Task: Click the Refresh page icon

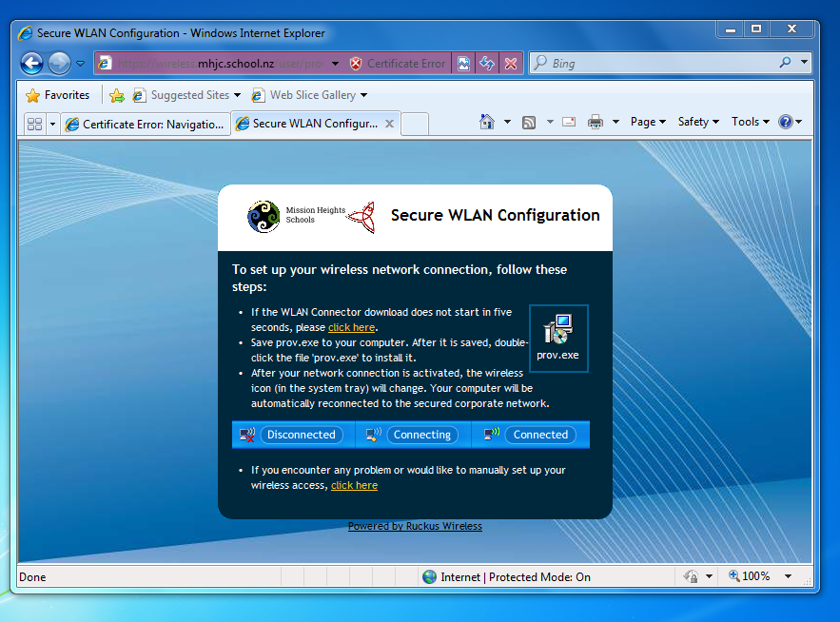Action: (487, 64)
